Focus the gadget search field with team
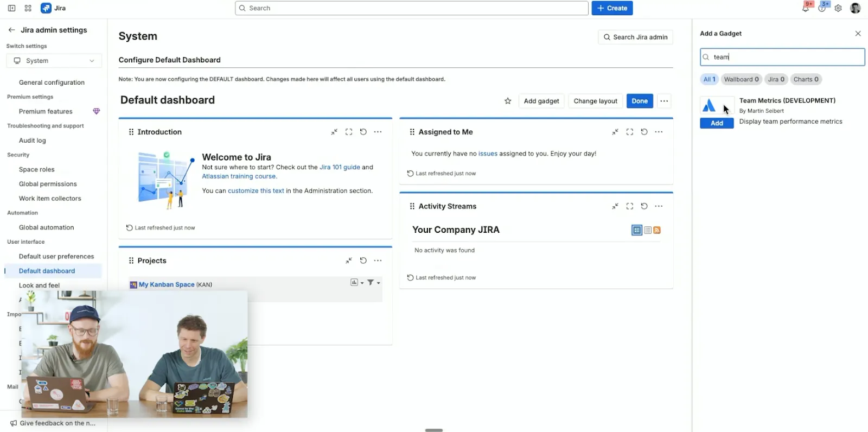This screenshot has height=432, width=868. (782, 57)
